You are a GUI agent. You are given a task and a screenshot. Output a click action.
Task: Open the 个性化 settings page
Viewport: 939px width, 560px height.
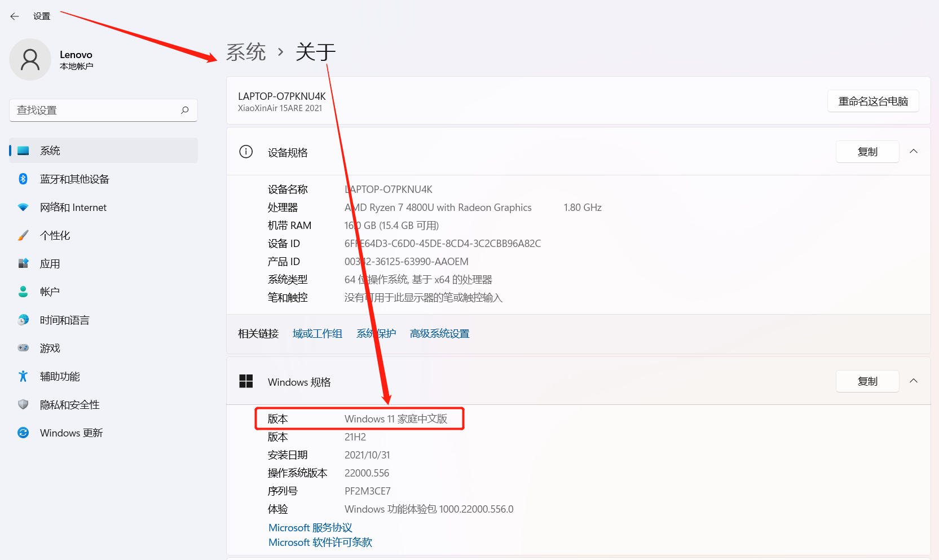(103, 235)
